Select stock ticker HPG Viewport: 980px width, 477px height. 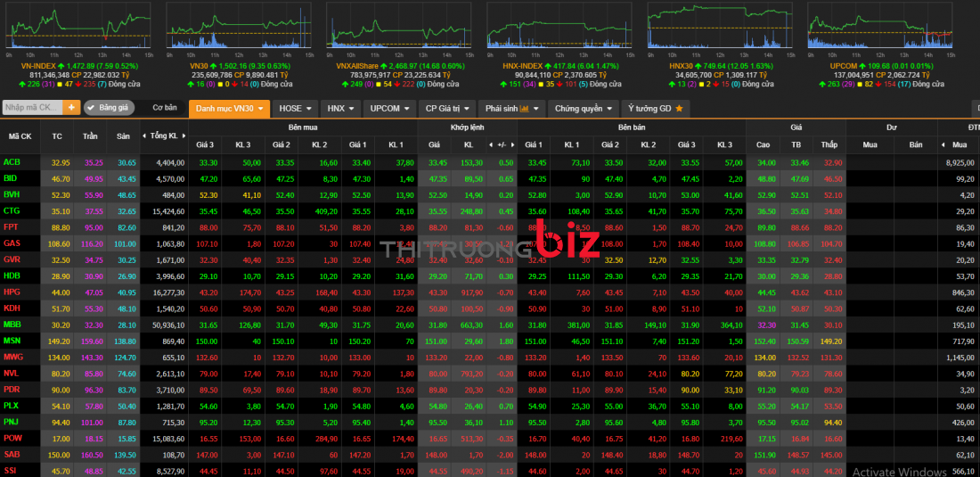tap(12, 292)
